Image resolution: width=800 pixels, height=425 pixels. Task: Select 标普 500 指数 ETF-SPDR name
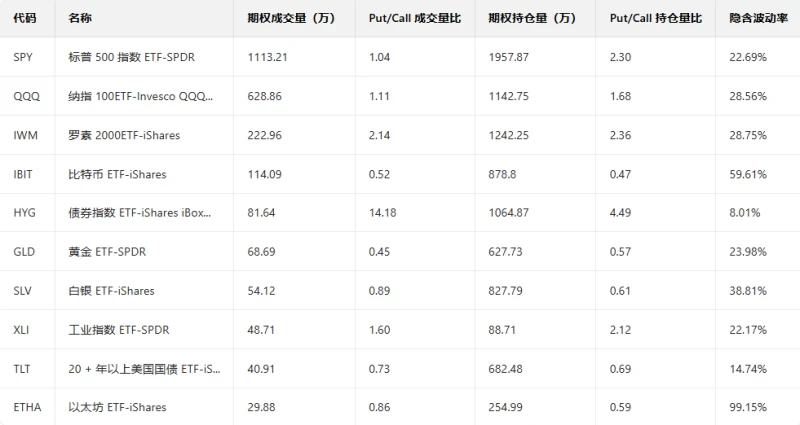[131, 58]
